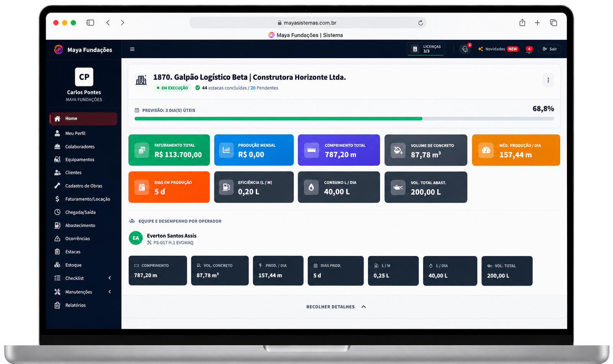Image resolution: width=613 pixels, height=364 pixels.
Task: Click the 20 Pendentes link
Action: click(264, 88)
